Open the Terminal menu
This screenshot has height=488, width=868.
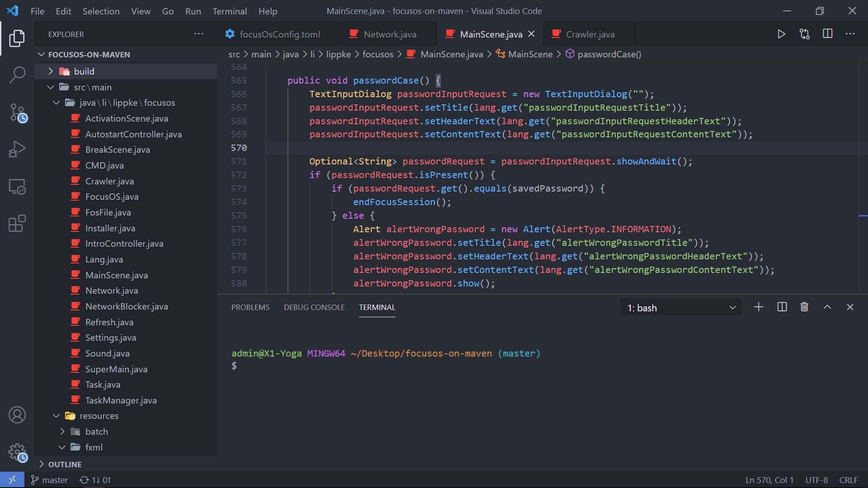230,11
